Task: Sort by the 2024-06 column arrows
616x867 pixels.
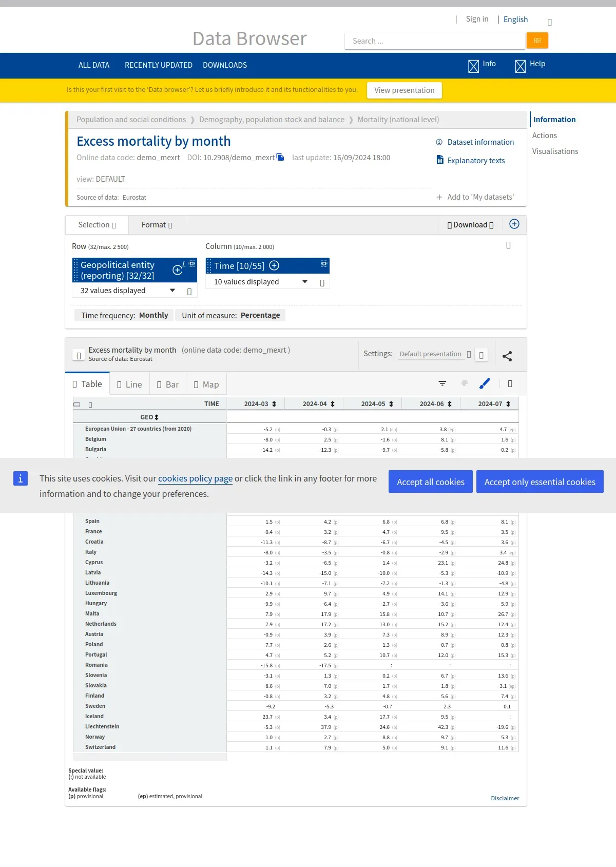Action: pos(450,404)
